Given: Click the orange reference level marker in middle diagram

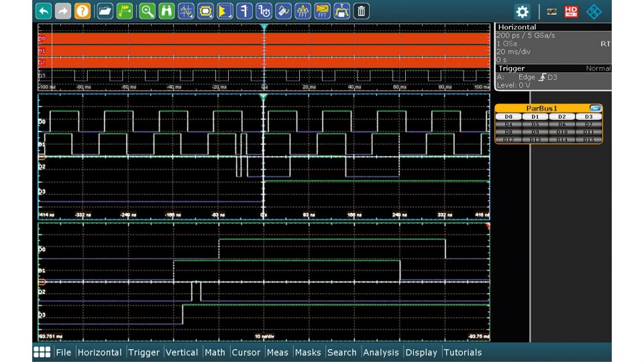Looking at the screenshot, I should point(42,157).
